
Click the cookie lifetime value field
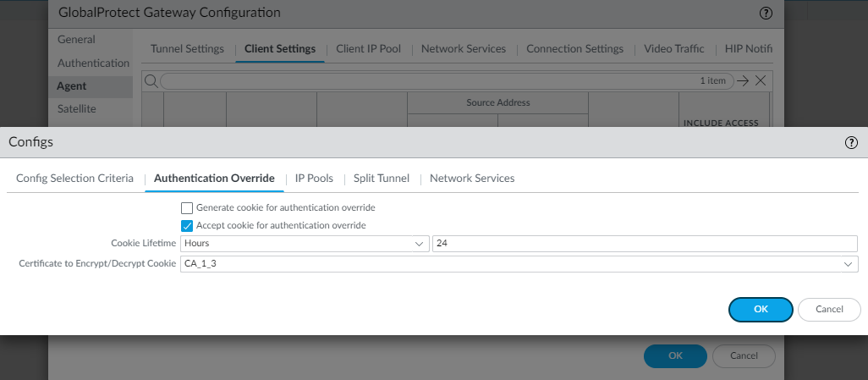pos(645,244)
